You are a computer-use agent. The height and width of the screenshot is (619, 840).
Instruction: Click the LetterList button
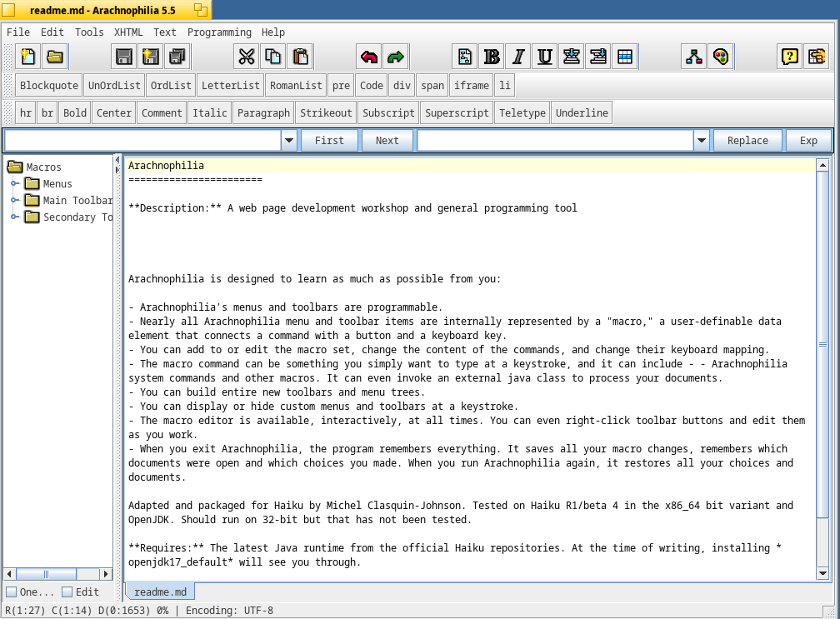point(230,86)
